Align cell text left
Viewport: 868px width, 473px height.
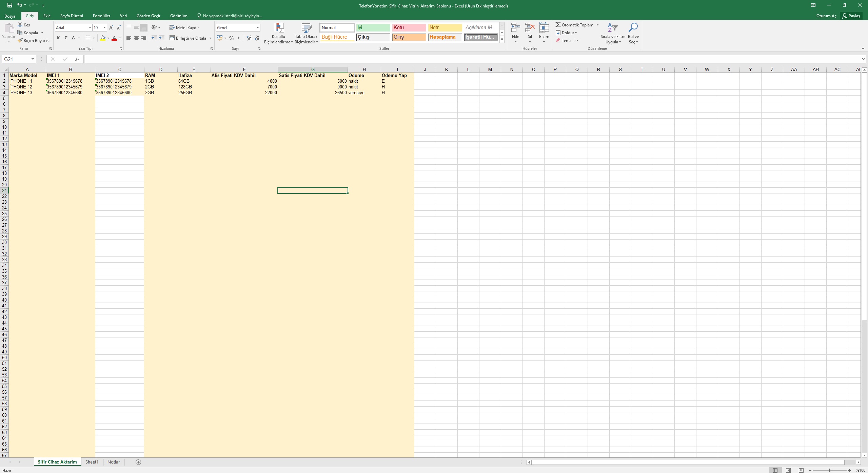point(129,38)
